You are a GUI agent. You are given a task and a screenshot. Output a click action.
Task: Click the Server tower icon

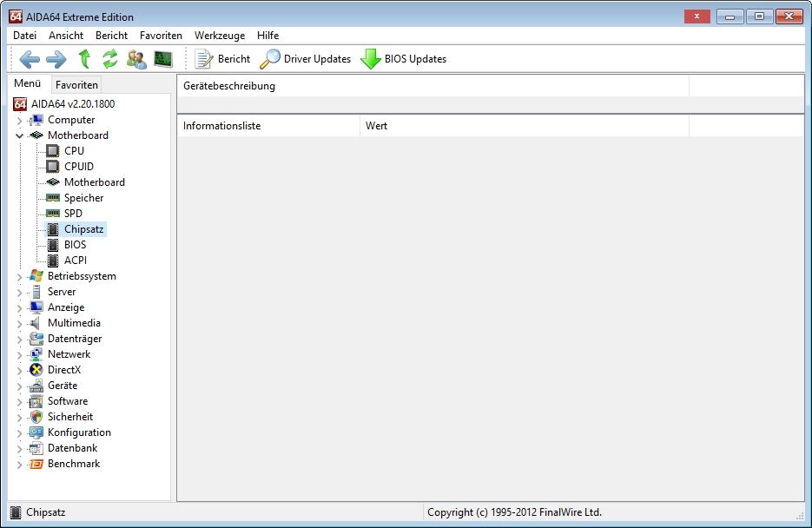coord(36,292)
